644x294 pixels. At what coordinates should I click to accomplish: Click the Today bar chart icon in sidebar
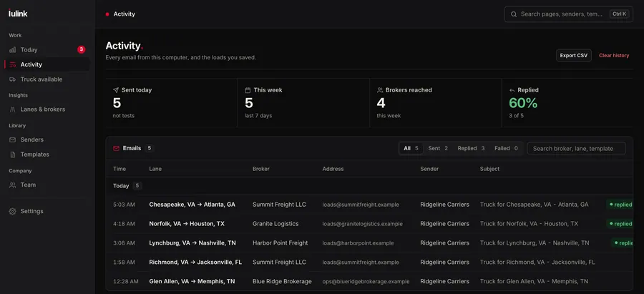coord(13,49)
